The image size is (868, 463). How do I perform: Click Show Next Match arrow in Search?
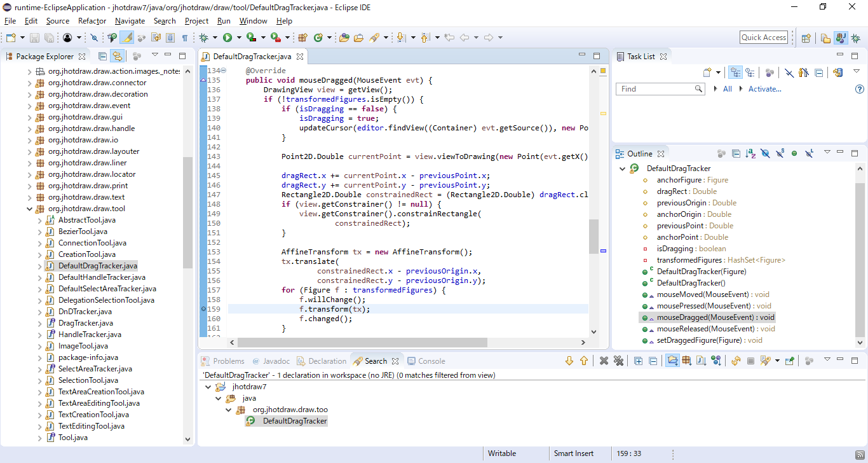569,361
